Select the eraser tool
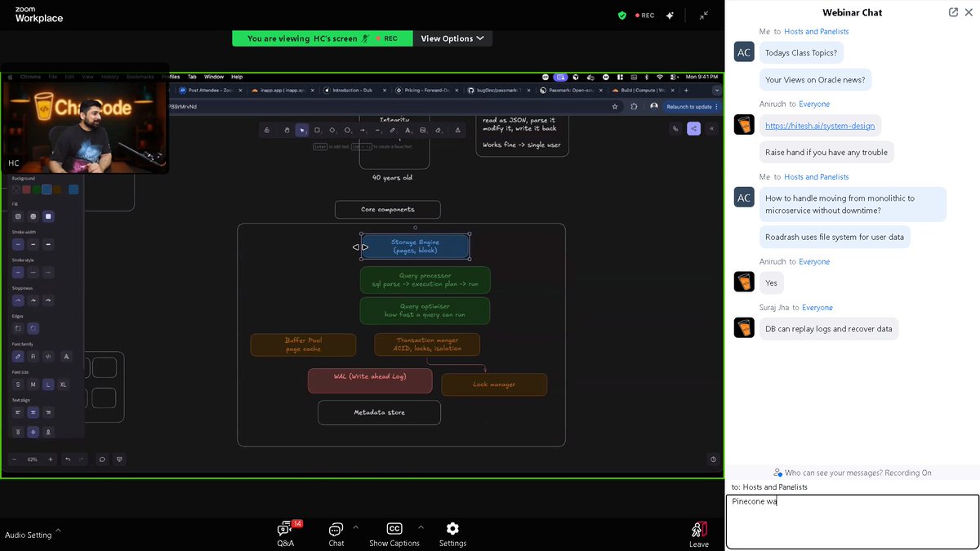 coord(438,130)
